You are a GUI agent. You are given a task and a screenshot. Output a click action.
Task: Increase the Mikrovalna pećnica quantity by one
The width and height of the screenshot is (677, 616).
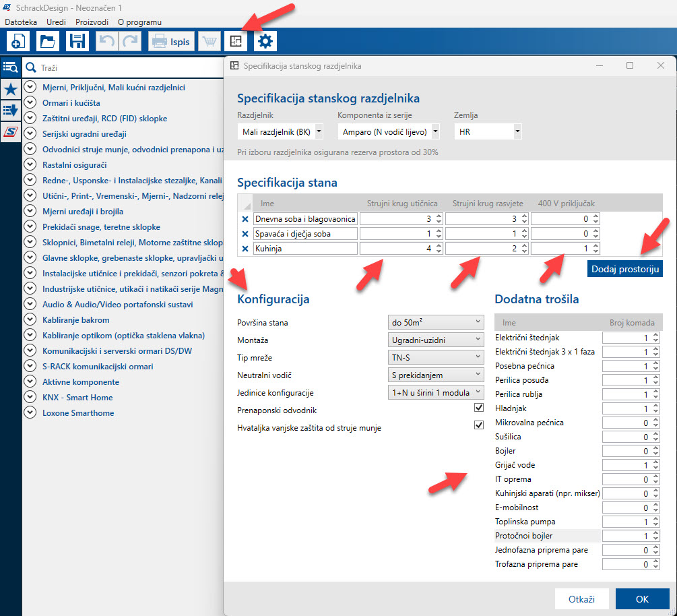pos(656,420)
